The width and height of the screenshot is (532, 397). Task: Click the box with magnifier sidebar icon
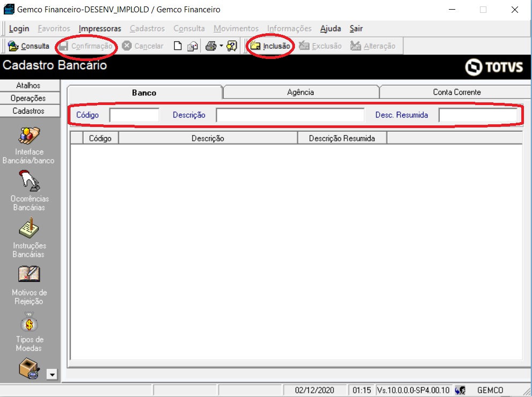[x=29, y=369]
